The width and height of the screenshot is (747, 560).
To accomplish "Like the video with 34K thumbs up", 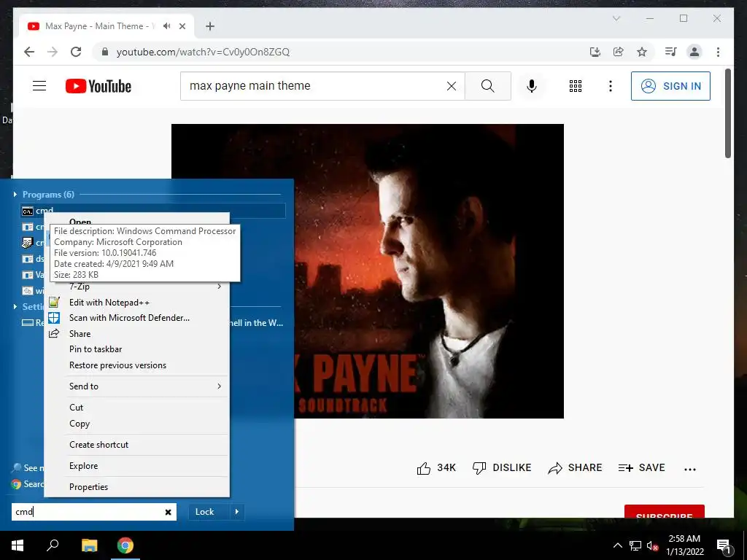I will point(436,468).
